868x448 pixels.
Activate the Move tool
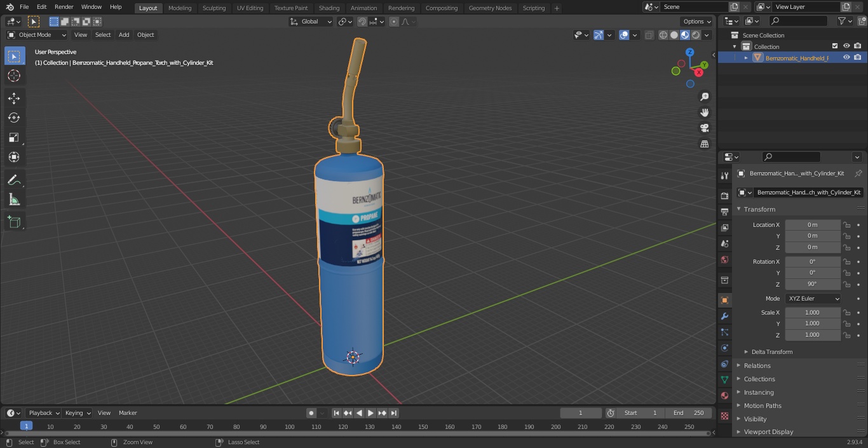(x=14, y=98)
